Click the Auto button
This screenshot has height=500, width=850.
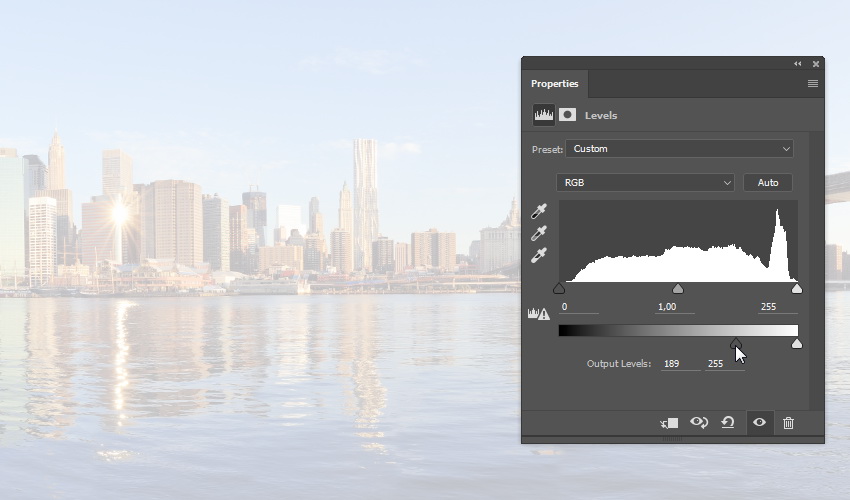(x=768, y=183)
